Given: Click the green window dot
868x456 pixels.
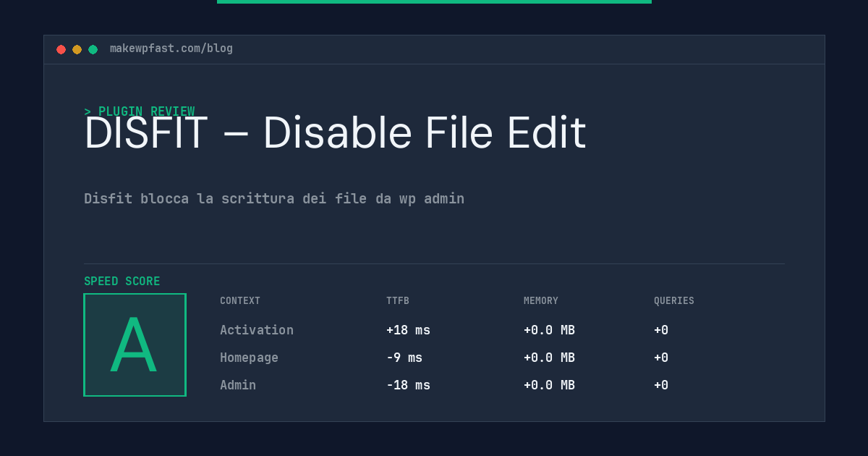Looking at the screenshot, I should 93,49.
